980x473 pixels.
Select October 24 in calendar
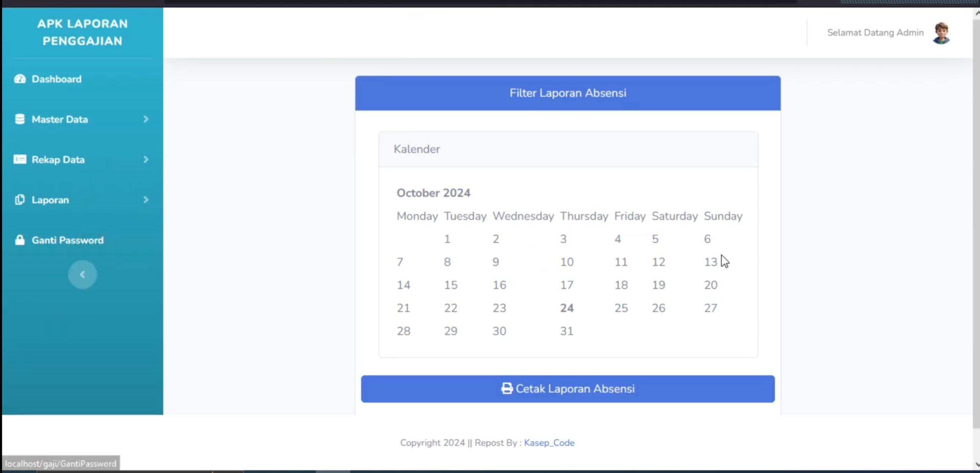point(567,308)
